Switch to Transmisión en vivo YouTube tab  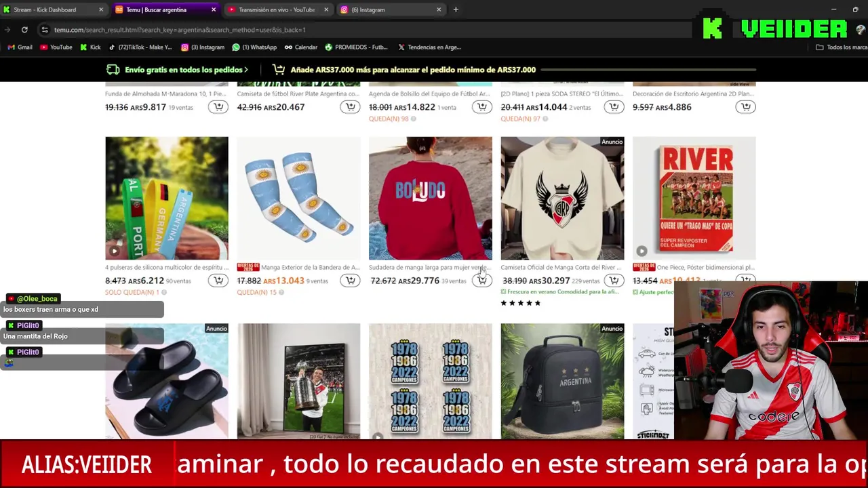click(277, 9)
